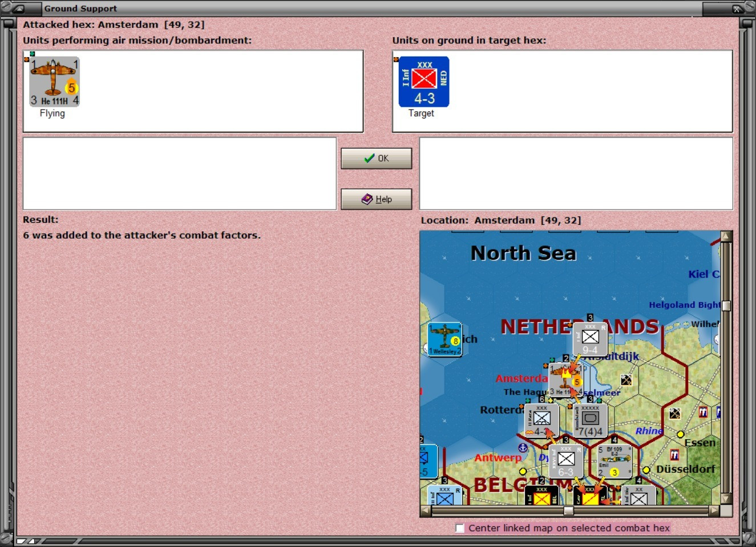Click the horizontal map scrollbar thumb
Viewport: 756px width, 547px height.
[x=568, y=510]
